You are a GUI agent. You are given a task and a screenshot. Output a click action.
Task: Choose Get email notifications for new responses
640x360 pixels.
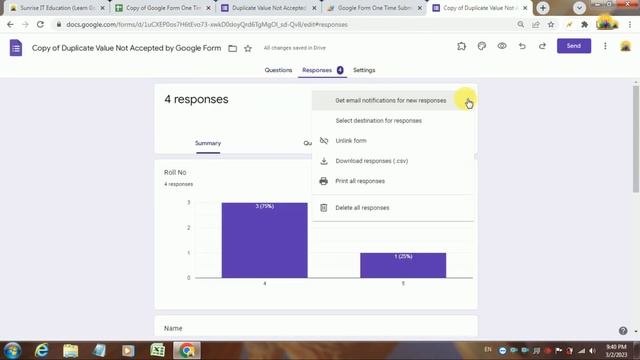(393, 100)
